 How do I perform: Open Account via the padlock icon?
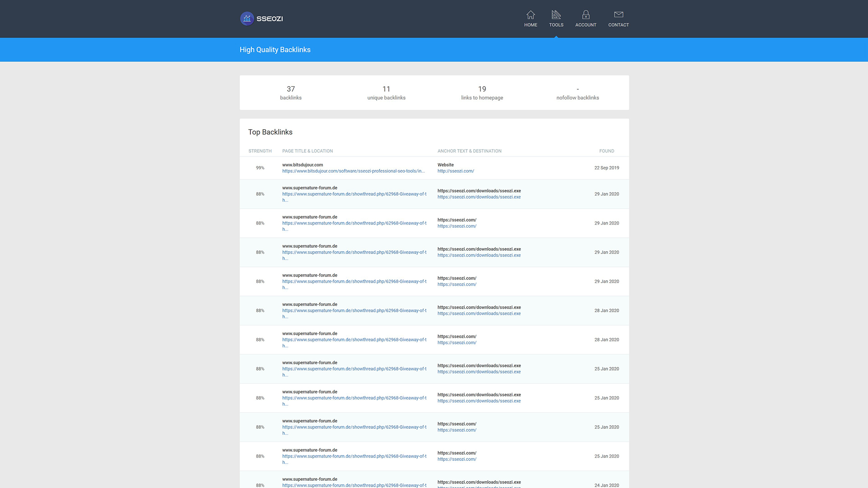[586, 15]
